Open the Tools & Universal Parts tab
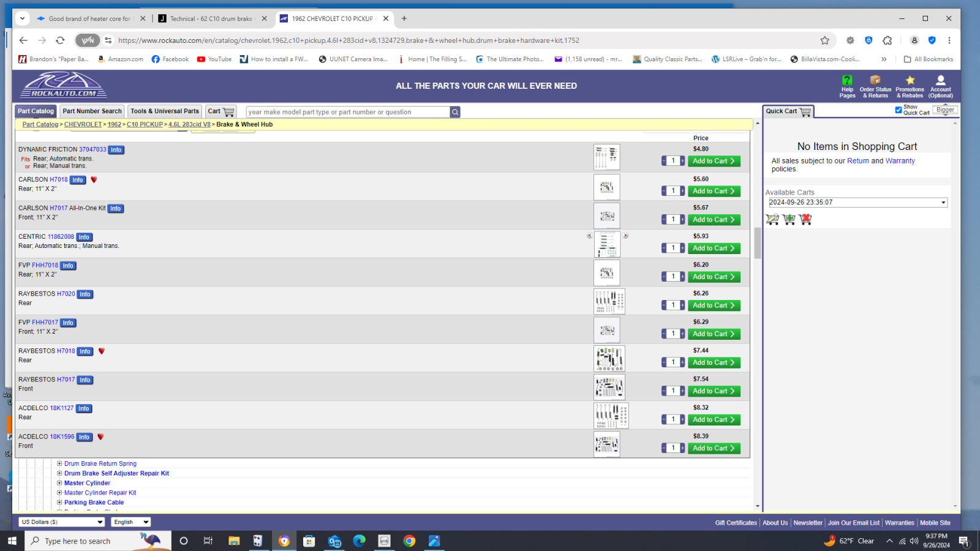Viewport: 980px width, 551px height. pos(165,111)
